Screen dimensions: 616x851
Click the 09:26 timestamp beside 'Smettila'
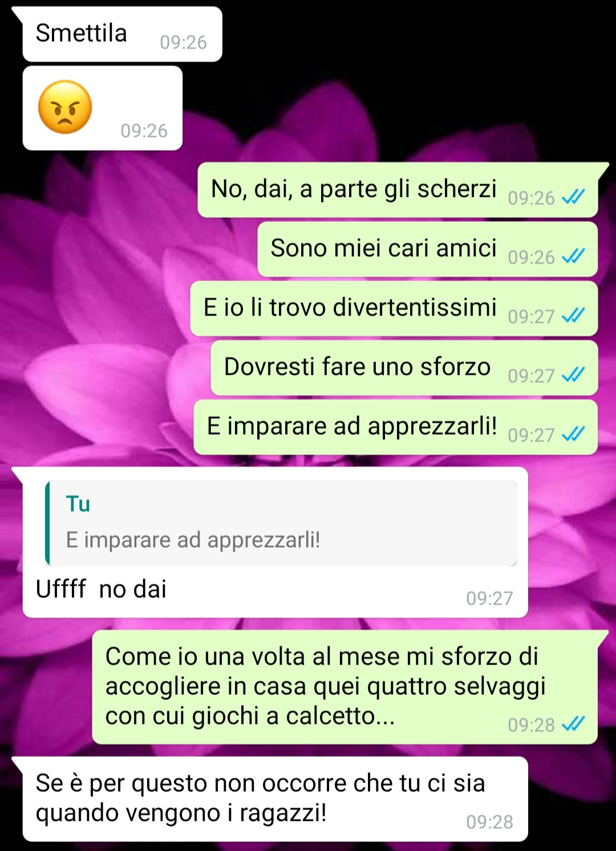coord(183,42)
